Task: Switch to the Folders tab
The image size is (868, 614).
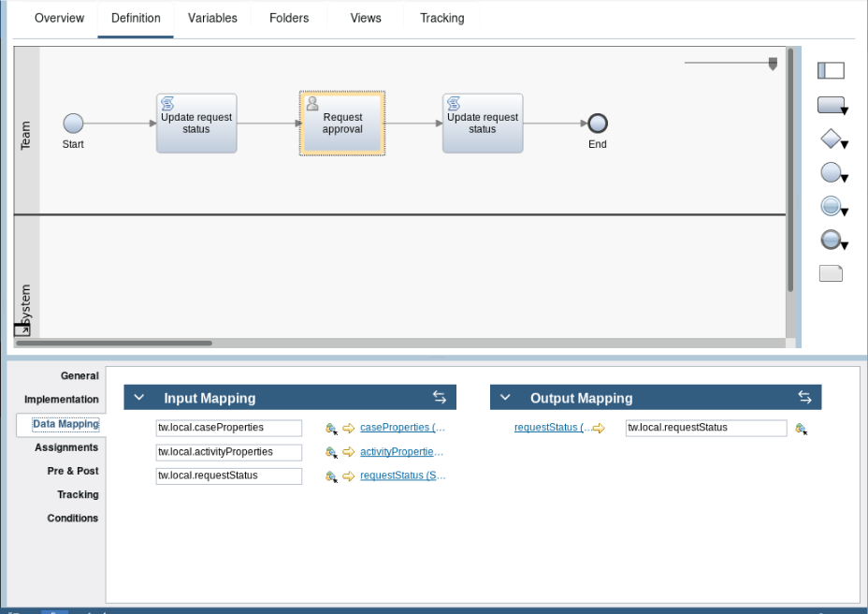Action: 289,19
